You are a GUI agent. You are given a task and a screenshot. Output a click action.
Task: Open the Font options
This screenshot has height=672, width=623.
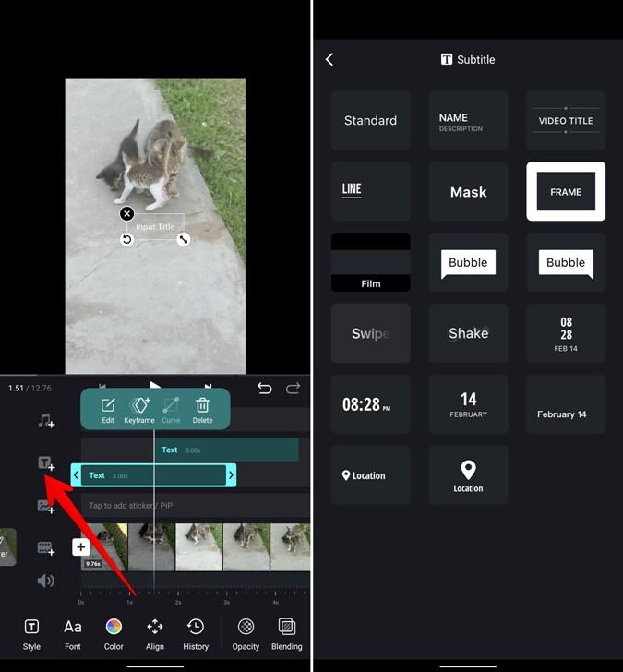(x=72, y=635)
